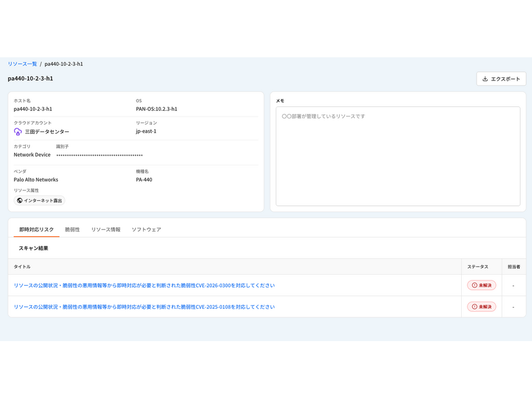Click the 三田データセンター account name
This screenshot has width=532, height=399.
tap(47, 131)
